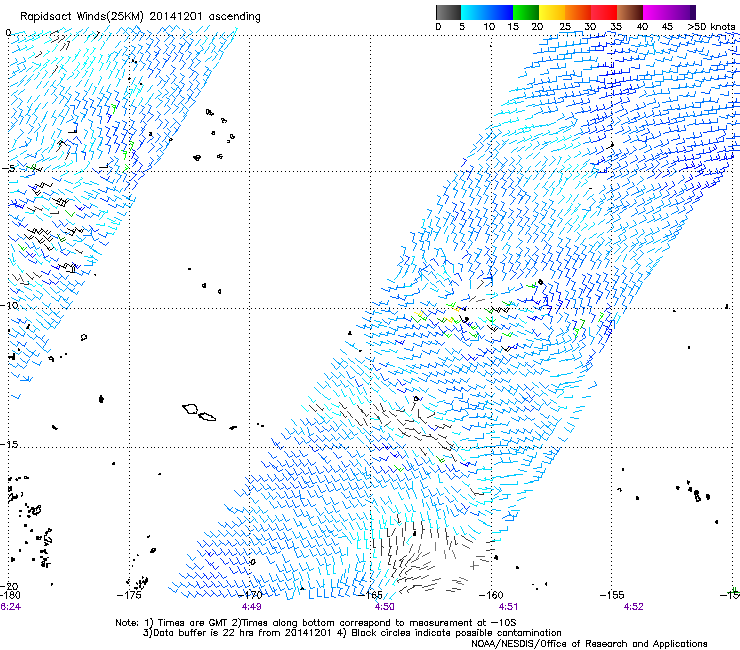
Task: Click the gray 0-5 knots legend swatch
Action: click(x=448, y=12)
